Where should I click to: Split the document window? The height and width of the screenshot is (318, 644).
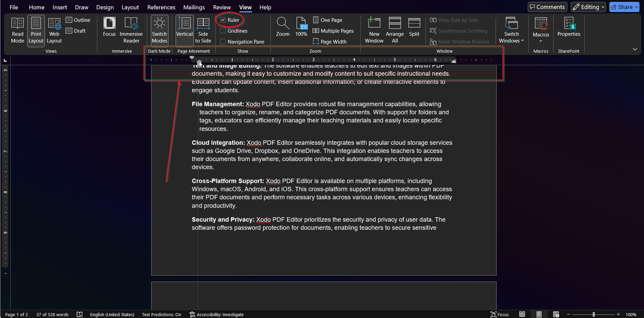point(414,27)
